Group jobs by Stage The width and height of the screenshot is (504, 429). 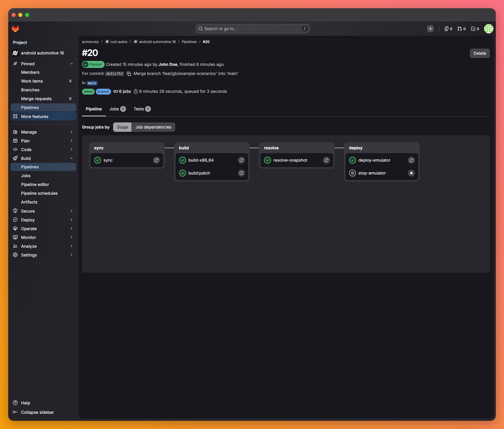(x=122, y=127)
